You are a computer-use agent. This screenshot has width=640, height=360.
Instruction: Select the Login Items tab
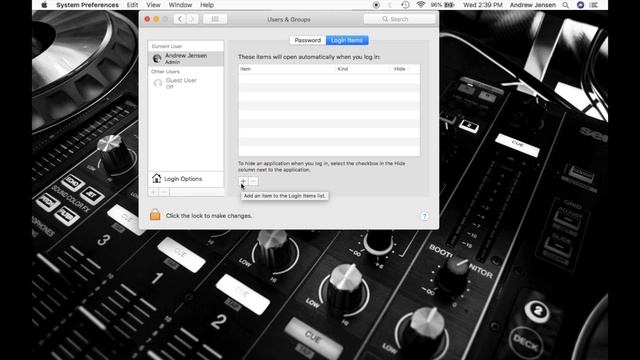347,40
